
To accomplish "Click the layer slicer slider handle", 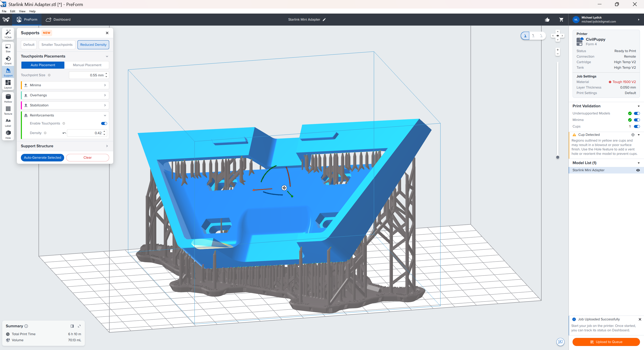I will tap(558, 157).
